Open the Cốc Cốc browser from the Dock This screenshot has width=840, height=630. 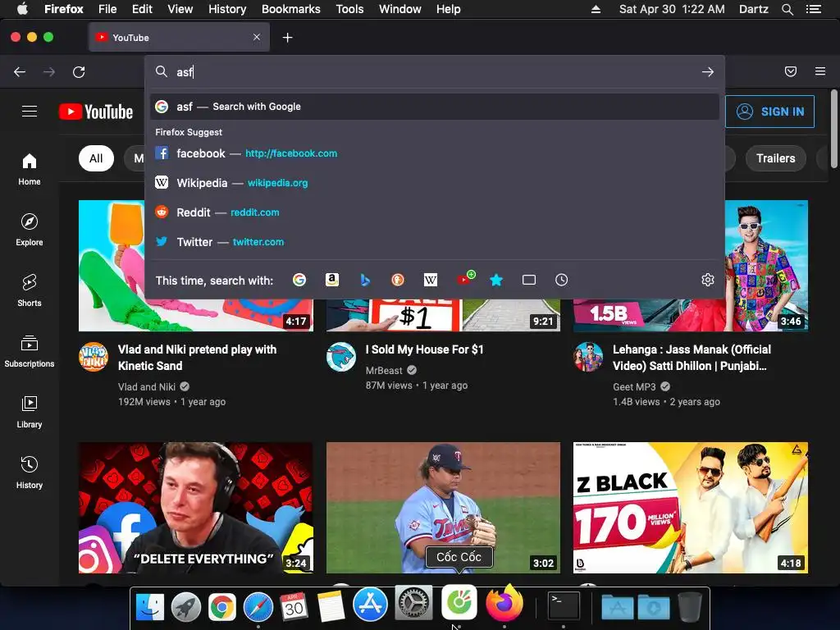[x=459, y=603]
